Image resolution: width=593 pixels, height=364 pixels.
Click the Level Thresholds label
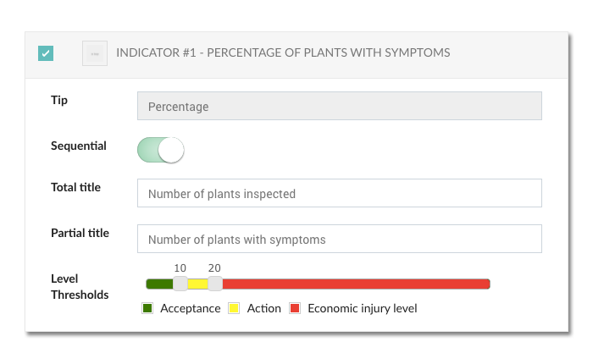coord(80,287)
